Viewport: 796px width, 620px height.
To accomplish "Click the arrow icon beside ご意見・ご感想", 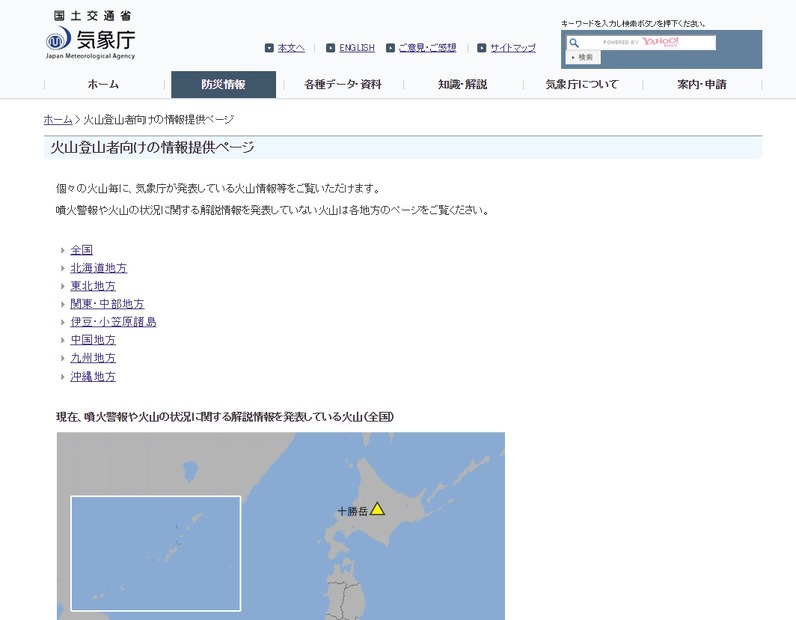I will point(390,48).
